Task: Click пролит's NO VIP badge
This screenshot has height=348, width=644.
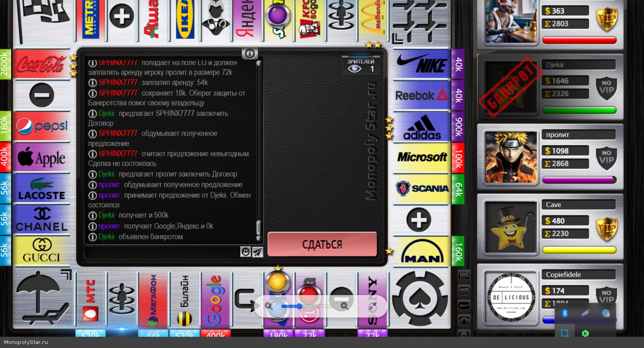Action: [606, 158]
